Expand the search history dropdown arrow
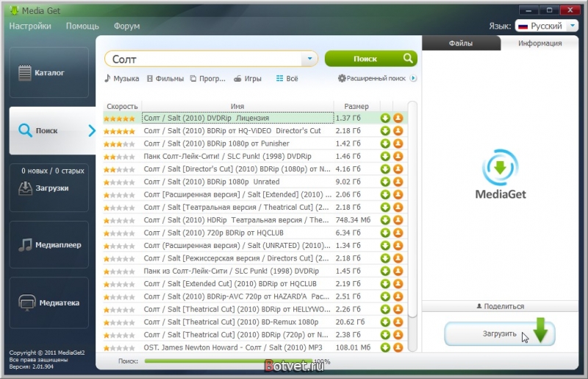 pos(309,59)
